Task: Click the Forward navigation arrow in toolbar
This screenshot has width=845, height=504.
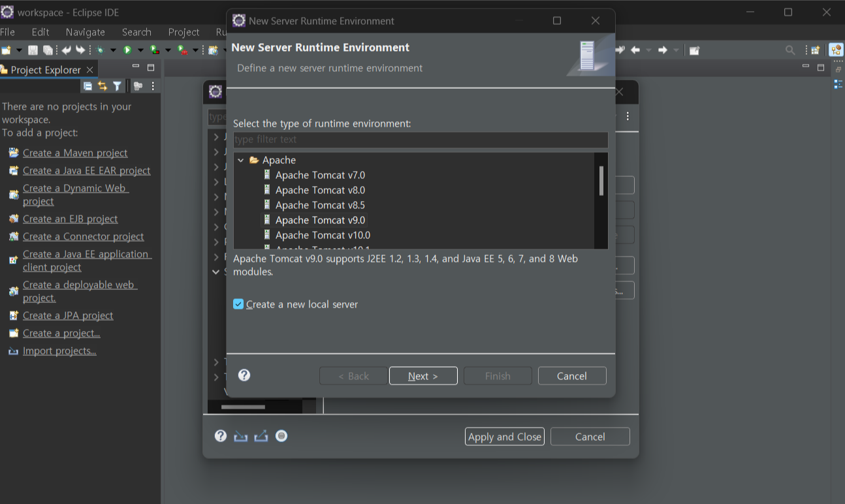Action: click(x=663, y=50)
